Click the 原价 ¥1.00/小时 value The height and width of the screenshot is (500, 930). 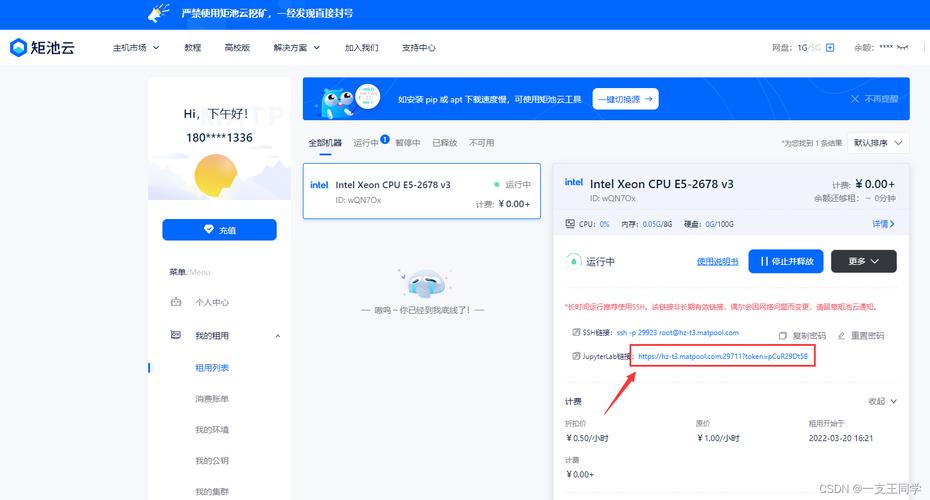click(x=718, y=438)
